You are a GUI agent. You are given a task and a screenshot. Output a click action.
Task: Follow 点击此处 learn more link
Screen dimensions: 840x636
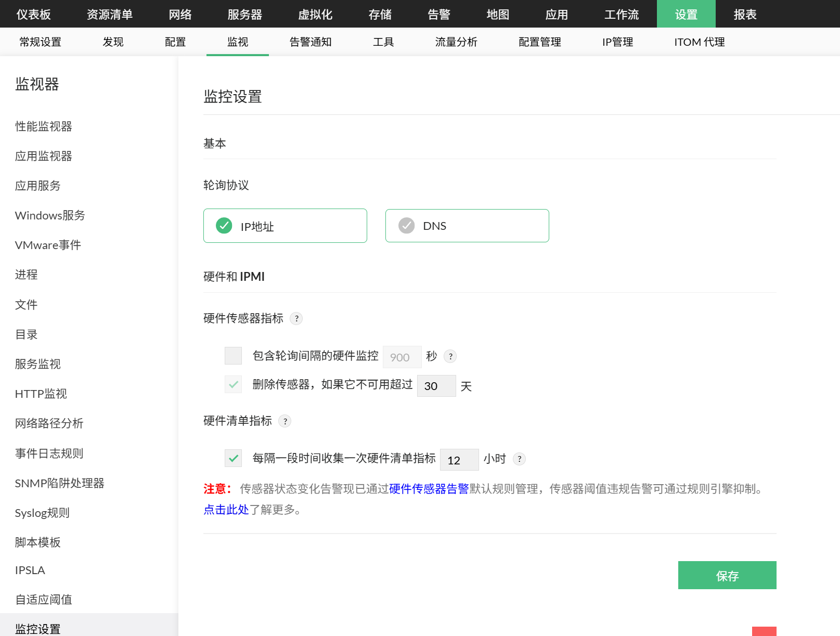pyautogui.click(x=226, y=510)
